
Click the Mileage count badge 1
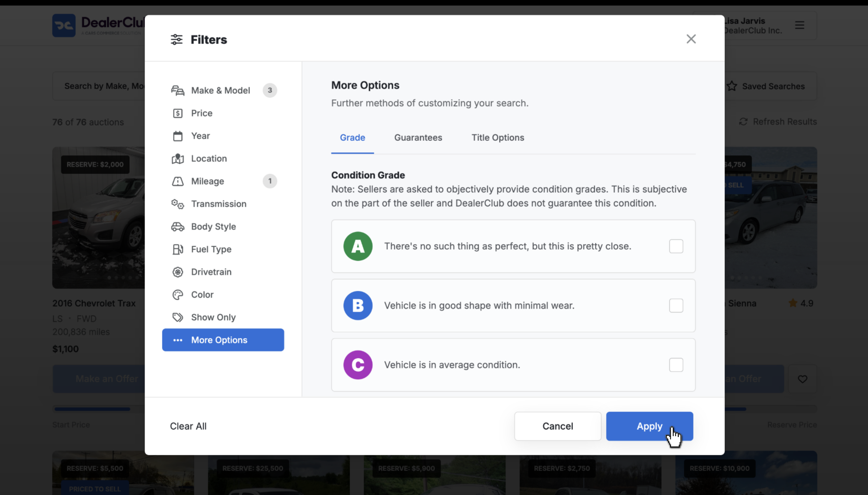(270, 181)
